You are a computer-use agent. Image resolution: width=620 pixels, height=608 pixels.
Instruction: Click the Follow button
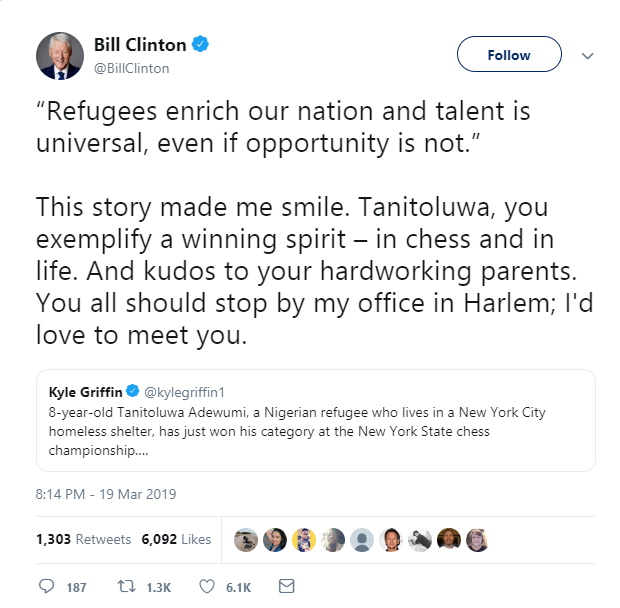pos(509,55)
